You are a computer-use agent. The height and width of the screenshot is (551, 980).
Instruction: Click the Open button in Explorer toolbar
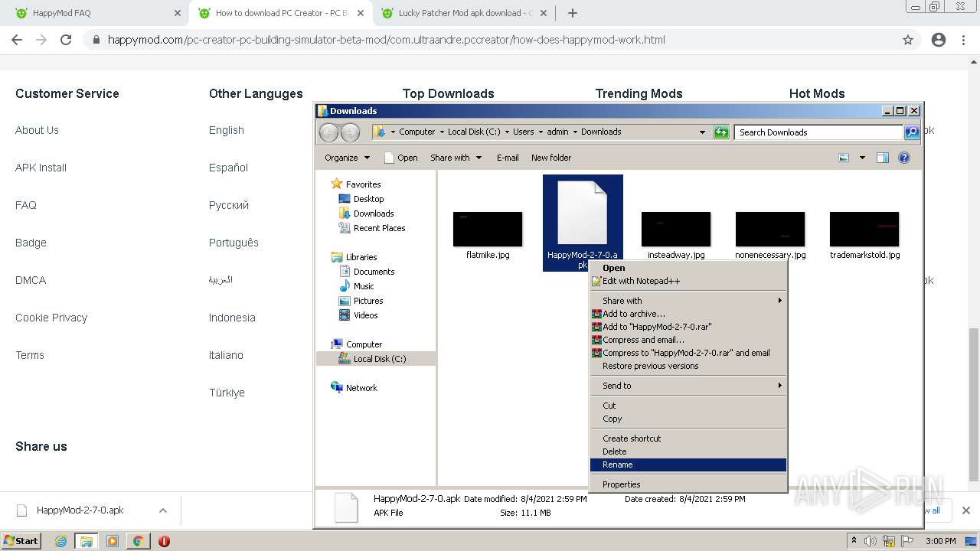(x=400, y=158)
